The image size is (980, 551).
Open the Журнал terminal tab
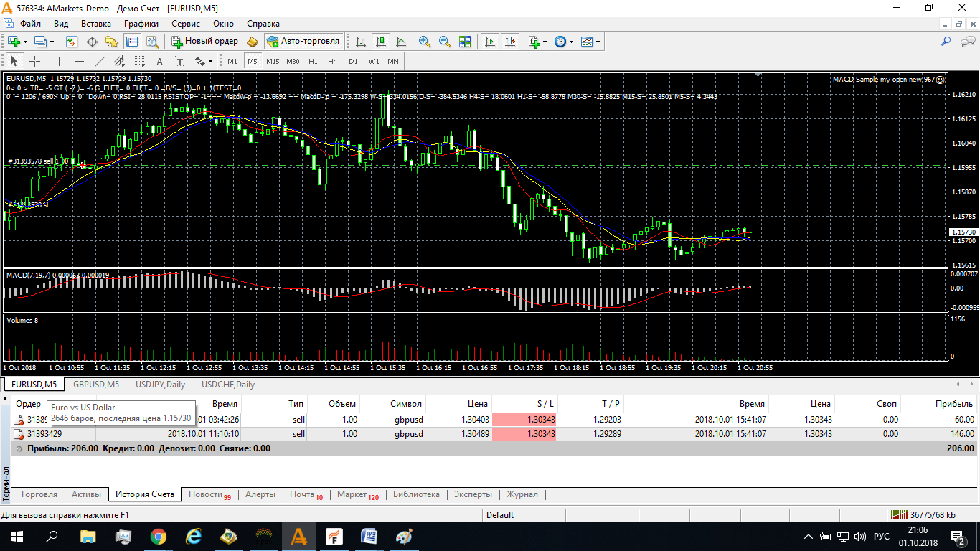tap(522, 494)
